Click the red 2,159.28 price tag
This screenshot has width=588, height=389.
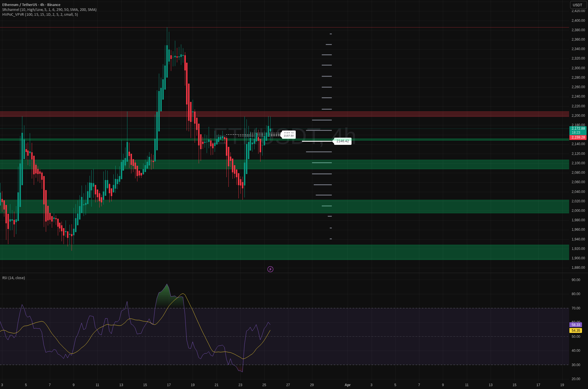coord(578,137)
